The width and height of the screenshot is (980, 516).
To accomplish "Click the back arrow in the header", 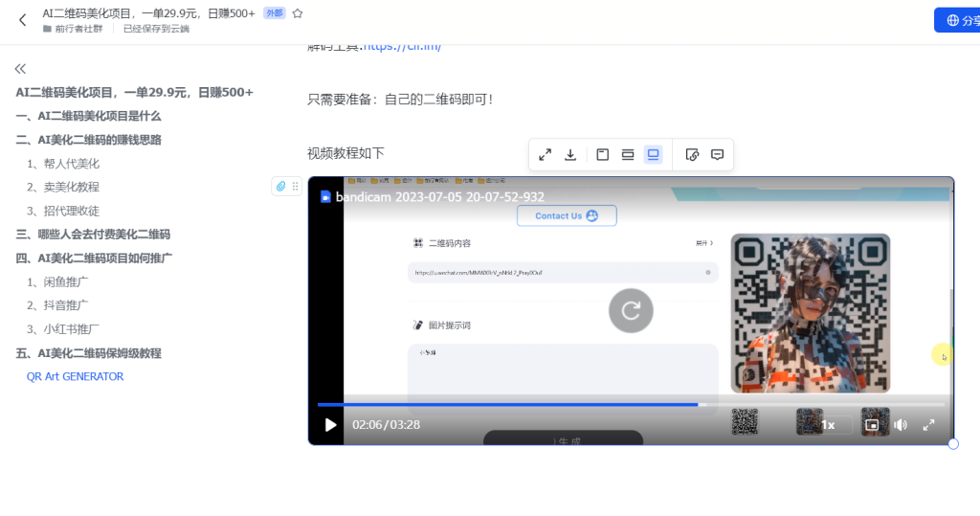I will [x=22, y=20].
